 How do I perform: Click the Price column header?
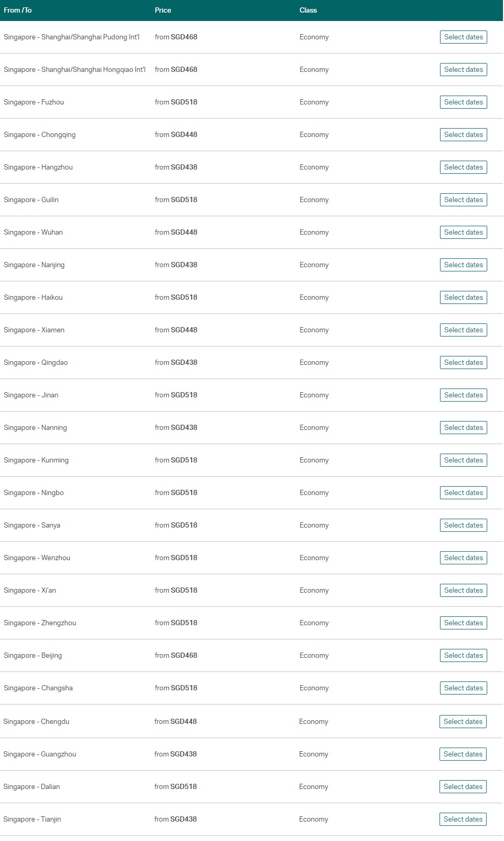tap(163, 10)
